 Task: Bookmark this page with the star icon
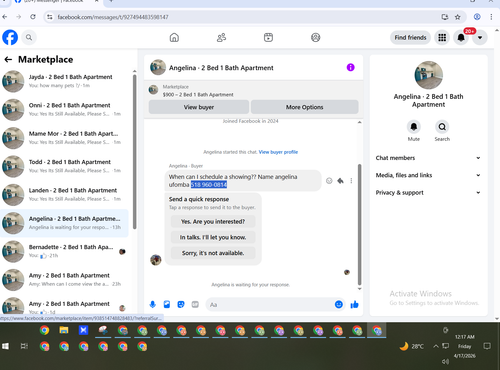[x=458, y=17]
